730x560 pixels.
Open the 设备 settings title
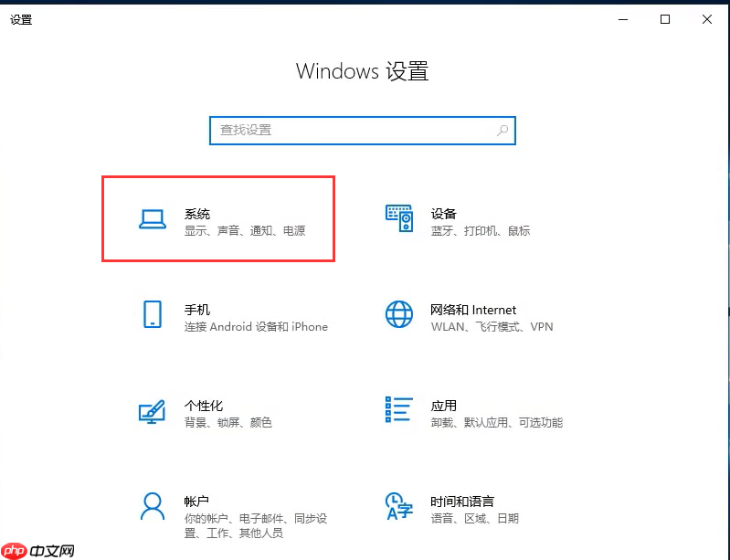point(443,214)
